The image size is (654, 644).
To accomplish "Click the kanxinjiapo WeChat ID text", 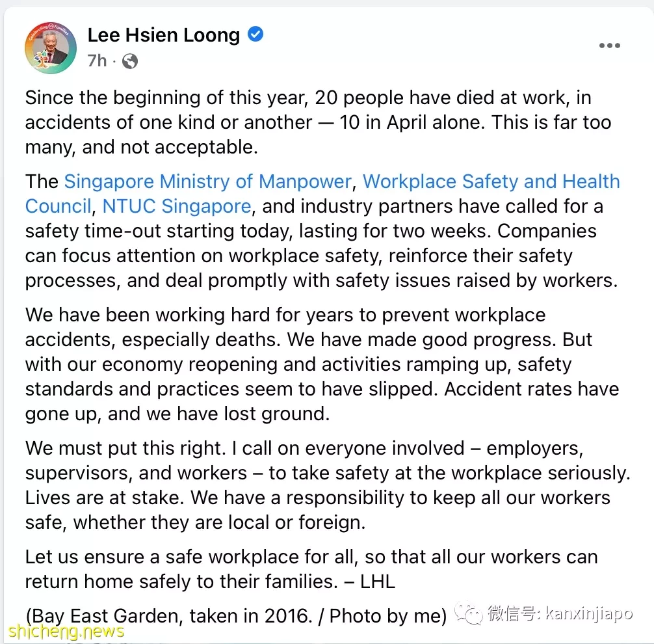I will tap(589, 613).
